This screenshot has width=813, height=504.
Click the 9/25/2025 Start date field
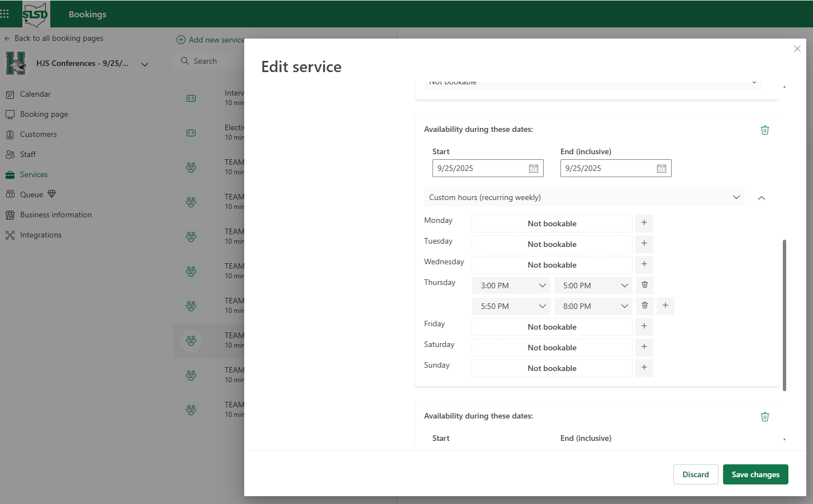coord(488,168)
